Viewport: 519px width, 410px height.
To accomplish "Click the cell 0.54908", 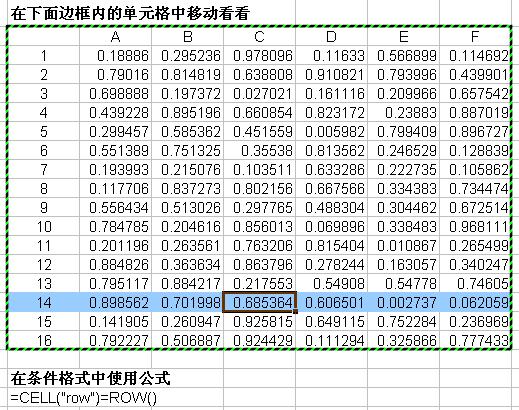I will (x=331, y=283).
